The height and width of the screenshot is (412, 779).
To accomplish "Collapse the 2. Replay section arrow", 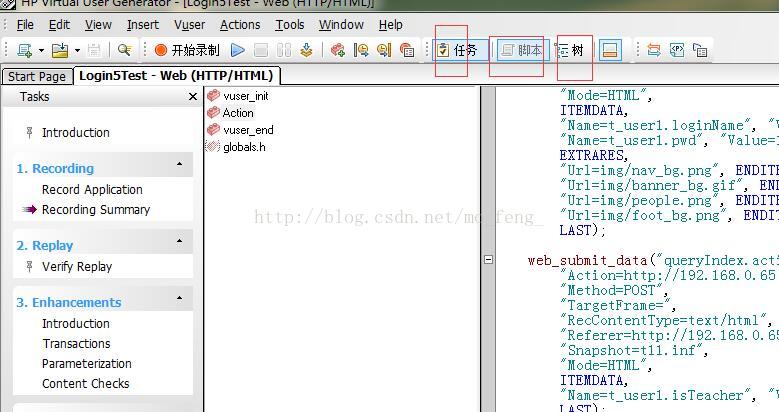I will (180, 241).
